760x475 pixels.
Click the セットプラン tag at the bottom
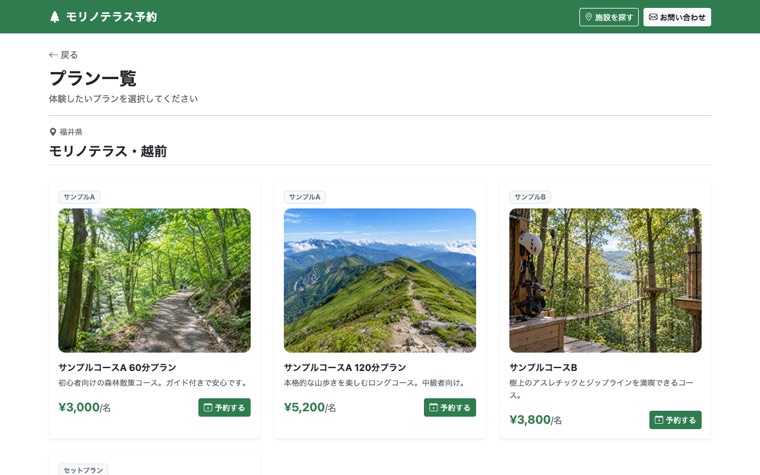(83, 470)
